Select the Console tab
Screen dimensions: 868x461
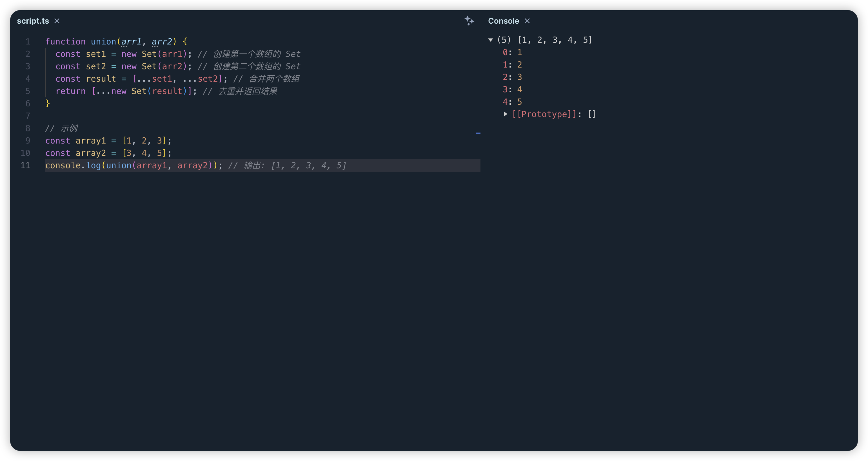click(503, 21)
